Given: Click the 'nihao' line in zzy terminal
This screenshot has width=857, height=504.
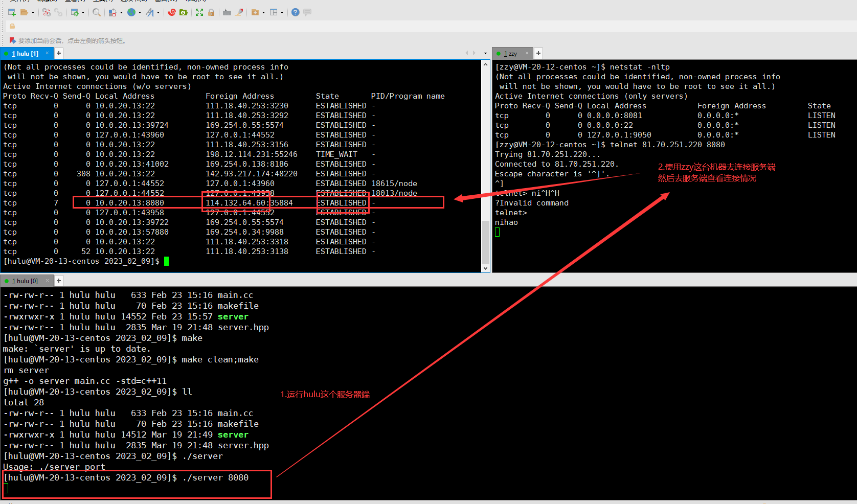Looking at the screenshot, I should click(x=506, y=222).
